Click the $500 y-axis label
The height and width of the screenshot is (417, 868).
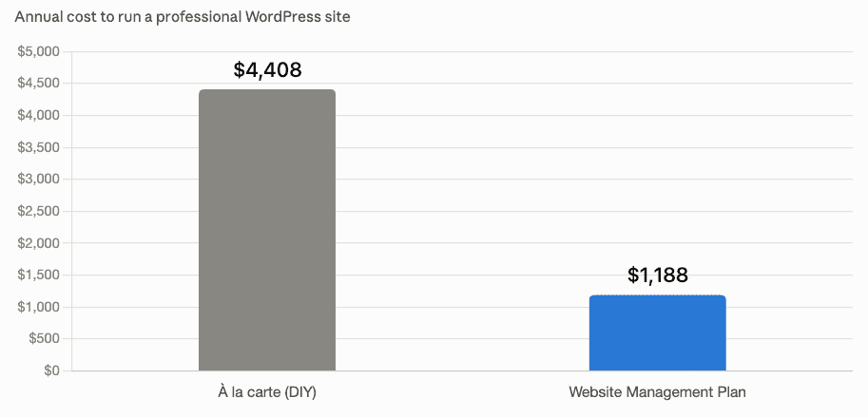45,338
